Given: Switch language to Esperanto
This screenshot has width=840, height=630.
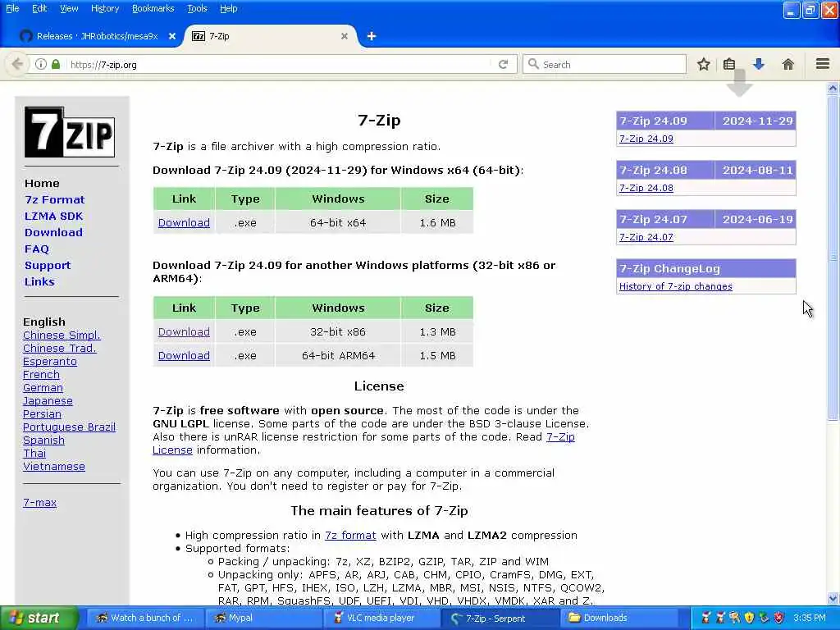Looking at the screenshot, I should 50,361.
